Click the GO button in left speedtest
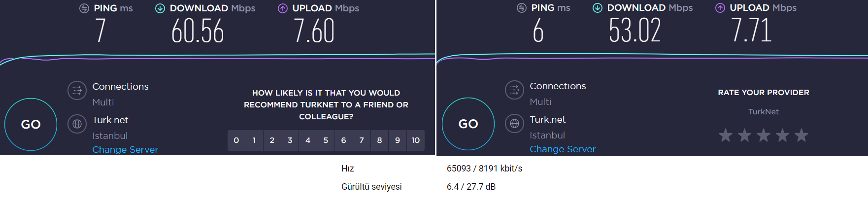This screenshot has width=868, height=204. [x=31, y=124]
